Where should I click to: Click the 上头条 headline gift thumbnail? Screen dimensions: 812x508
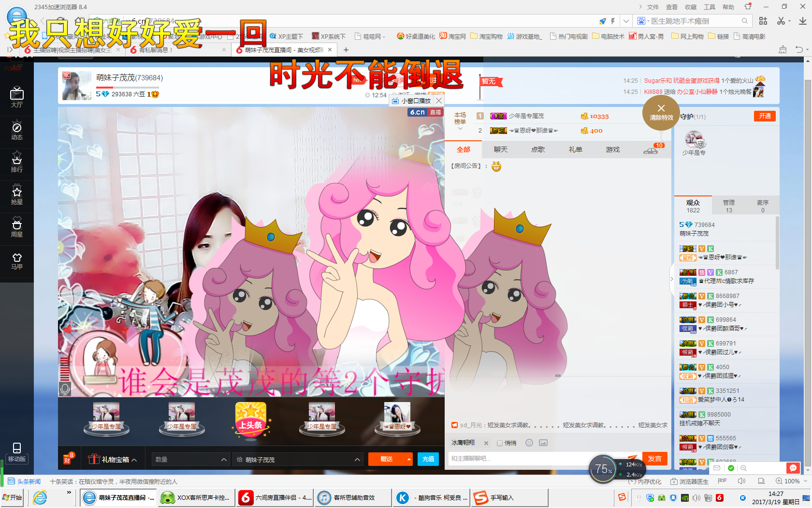[251, 420]
